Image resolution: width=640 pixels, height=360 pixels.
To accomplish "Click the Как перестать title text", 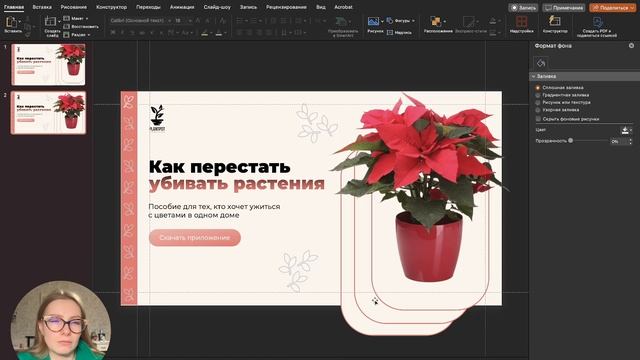I will click(x=220, y=167).
